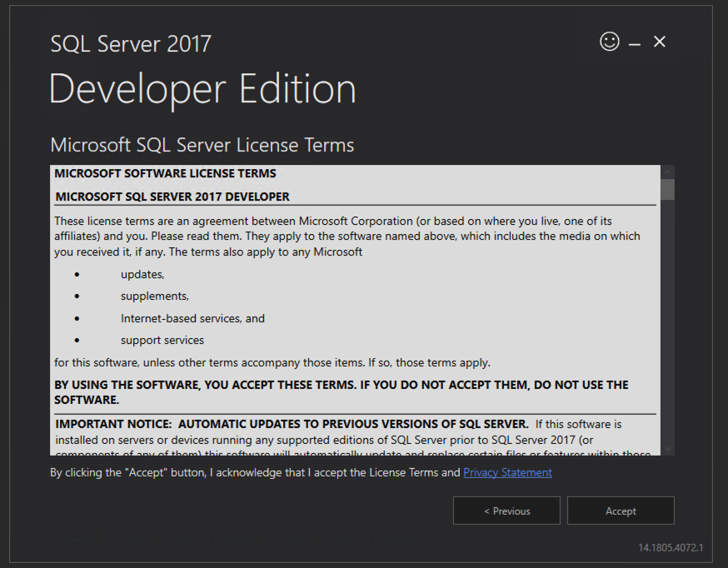This screenshot has height=568, width=728.
Task: Click the 'support services' bullet item
Action: pyautogui.click(x=162, y=340)
